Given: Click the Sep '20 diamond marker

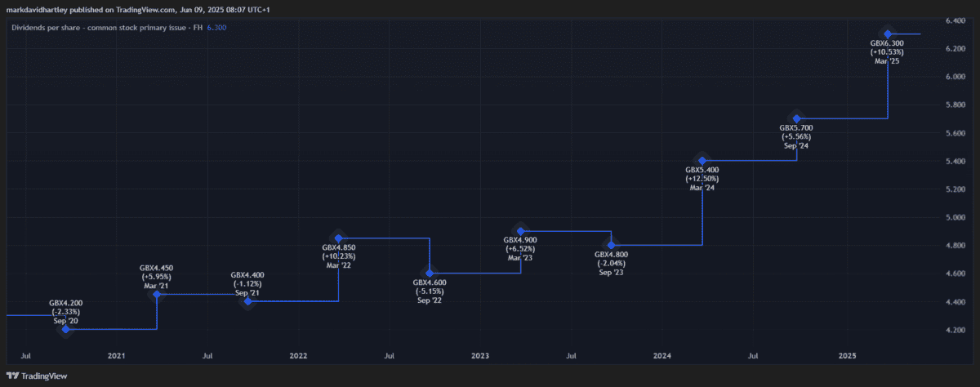Looking at the screenshot, I should (x=65, y=329).
